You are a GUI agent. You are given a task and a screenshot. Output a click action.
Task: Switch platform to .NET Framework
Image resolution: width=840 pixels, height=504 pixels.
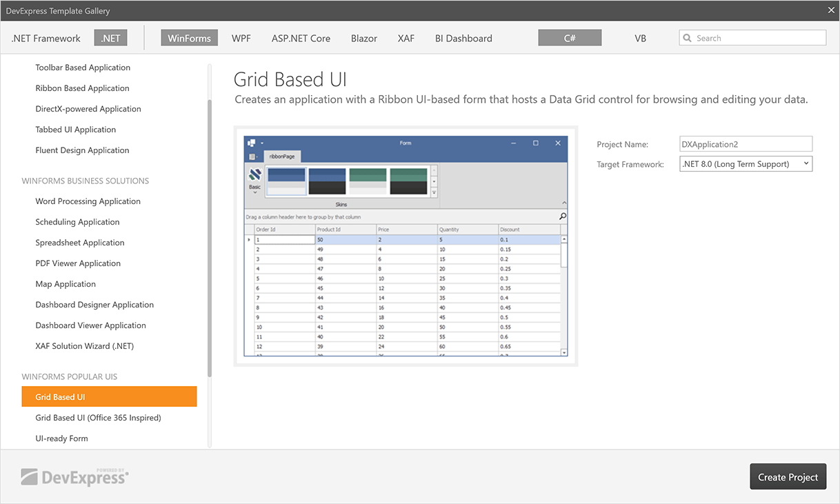[x=45, y=38]
